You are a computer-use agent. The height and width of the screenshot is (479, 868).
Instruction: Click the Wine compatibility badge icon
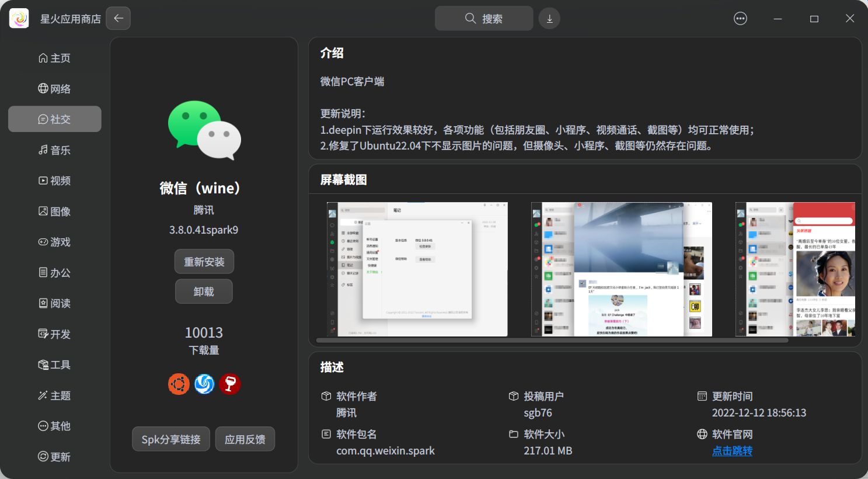pos(229,384)
